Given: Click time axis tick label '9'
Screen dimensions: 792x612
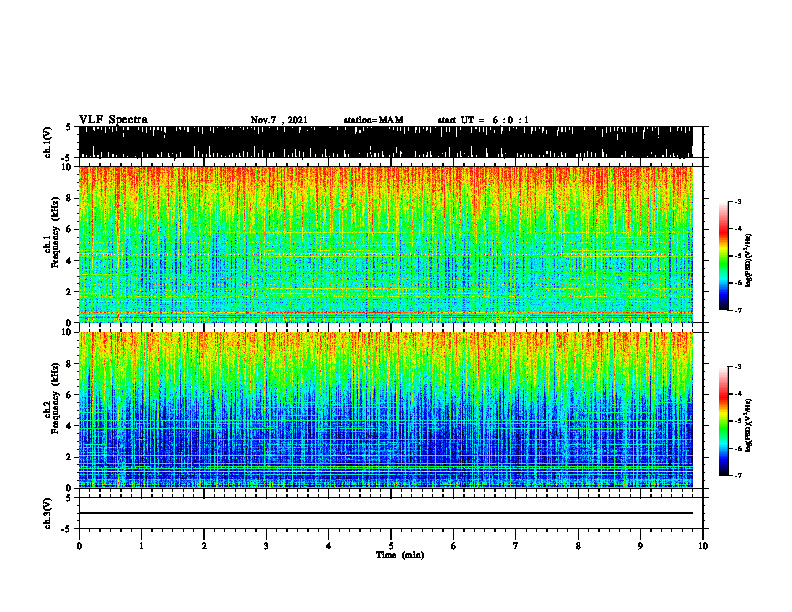Looking at the screenshot, I should coord(640,546).
